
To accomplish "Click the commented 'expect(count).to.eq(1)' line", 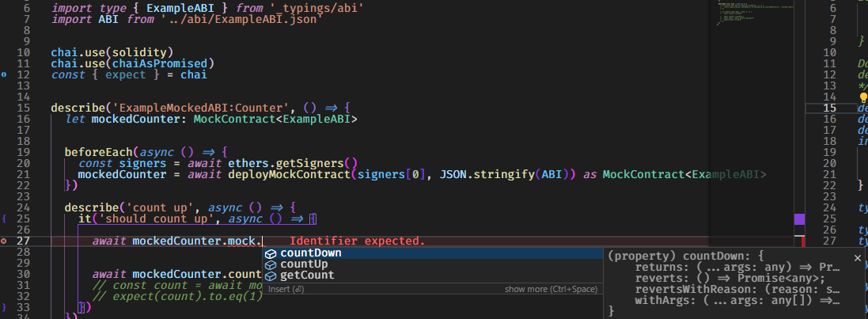I will (177, 296).
